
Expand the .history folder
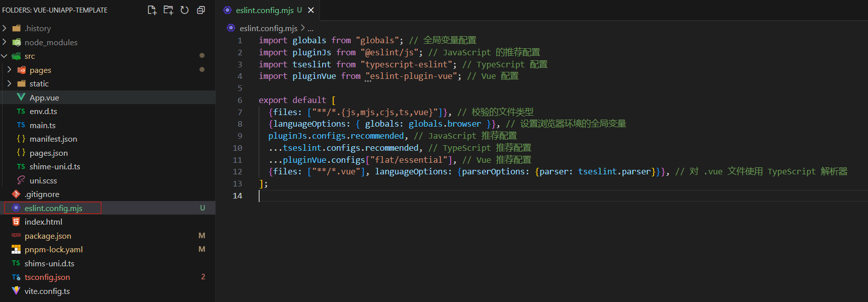(x=5, y=28)
